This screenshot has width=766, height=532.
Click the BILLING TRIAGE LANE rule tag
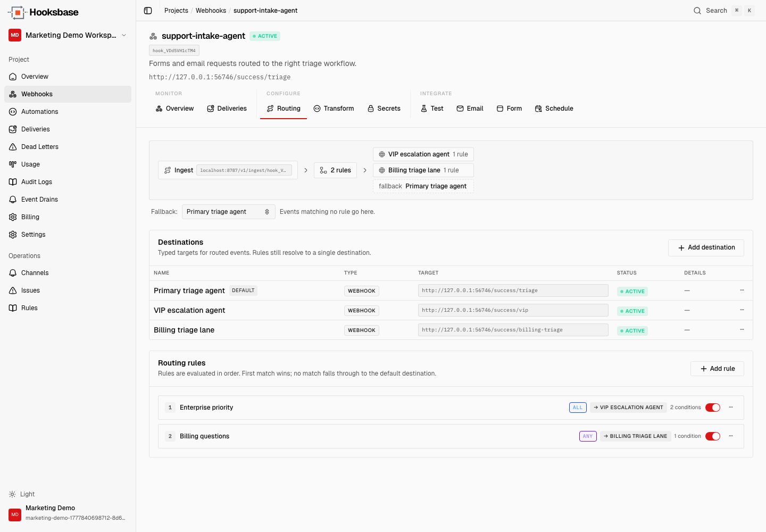click(x=635, y=436)
